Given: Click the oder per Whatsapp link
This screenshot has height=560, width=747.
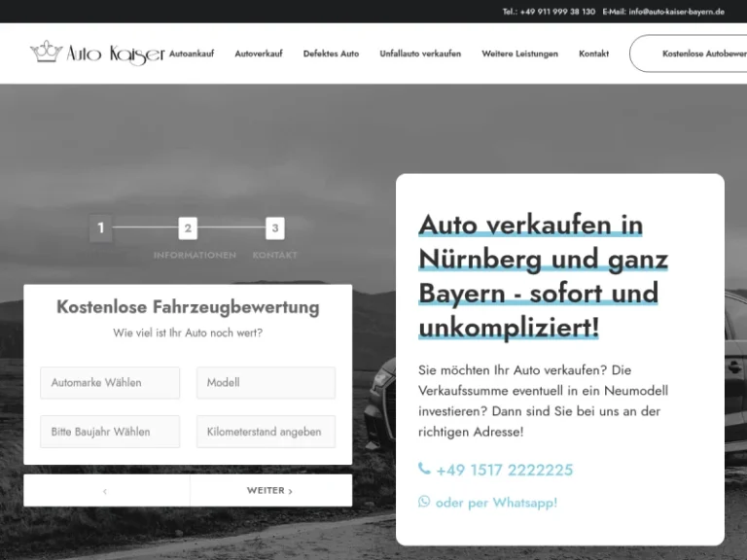Looking at the screenshot, I should tap(496, 503).
